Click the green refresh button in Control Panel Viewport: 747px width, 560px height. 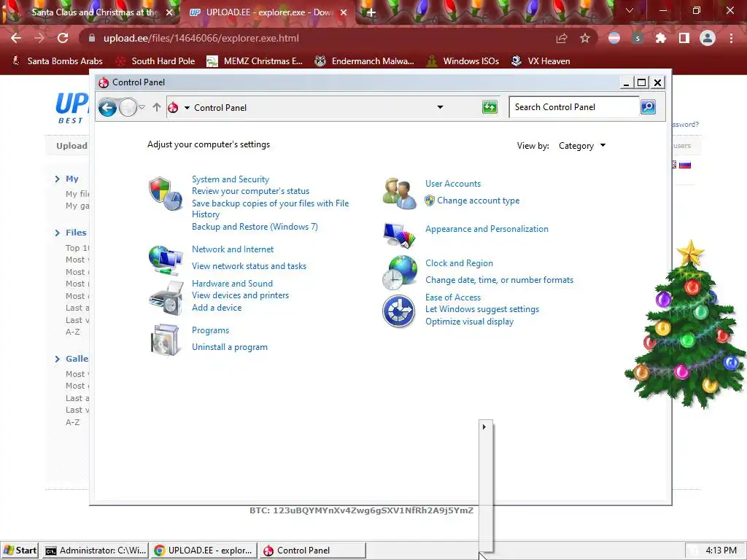[x=489, y=106]
